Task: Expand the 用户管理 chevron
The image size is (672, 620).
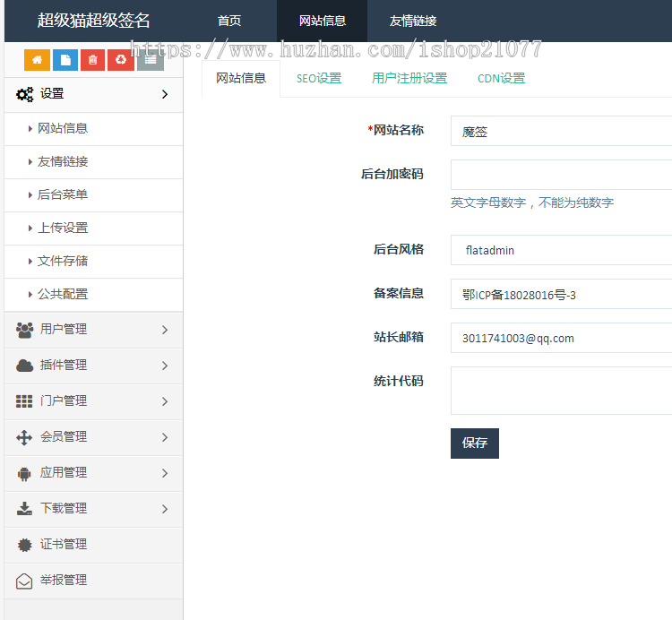Action: point(165,330)
